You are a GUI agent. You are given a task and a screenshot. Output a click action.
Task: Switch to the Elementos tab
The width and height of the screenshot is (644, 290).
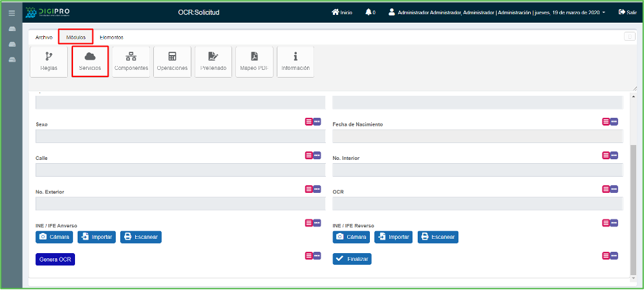[x=111, y=38]
